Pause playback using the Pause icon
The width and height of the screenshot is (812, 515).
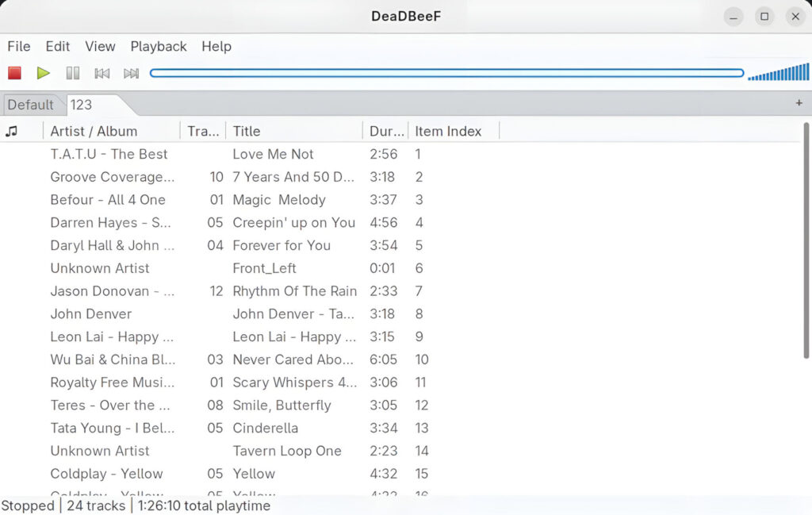point(73,73)
